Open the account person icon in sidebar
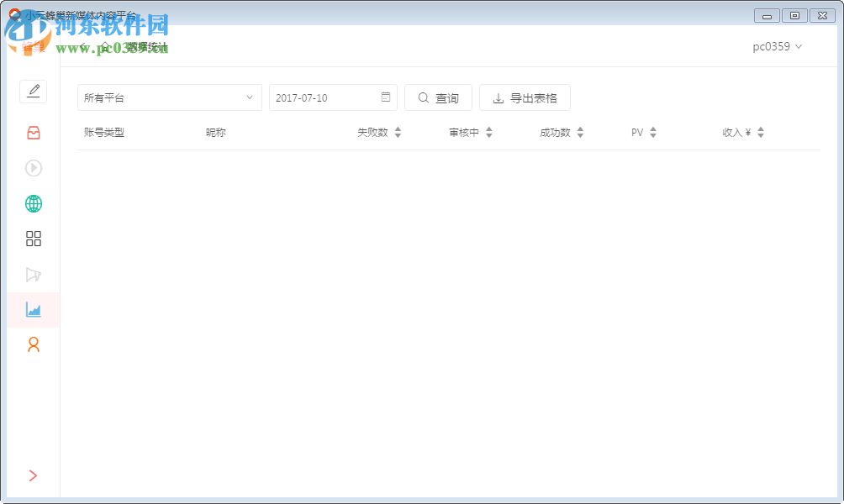The width and height of the screenshot is (844, 504). pos(34,344)
